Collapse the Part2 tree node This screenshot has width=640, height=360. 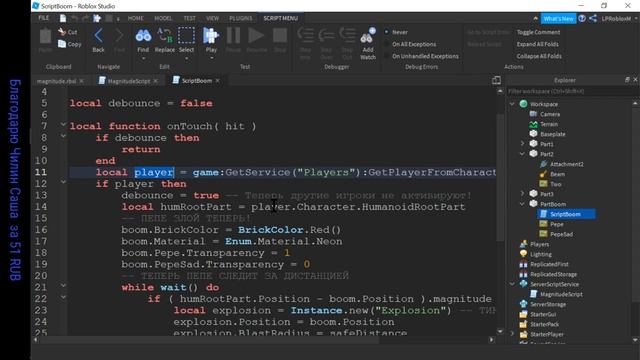pos(522,154)
